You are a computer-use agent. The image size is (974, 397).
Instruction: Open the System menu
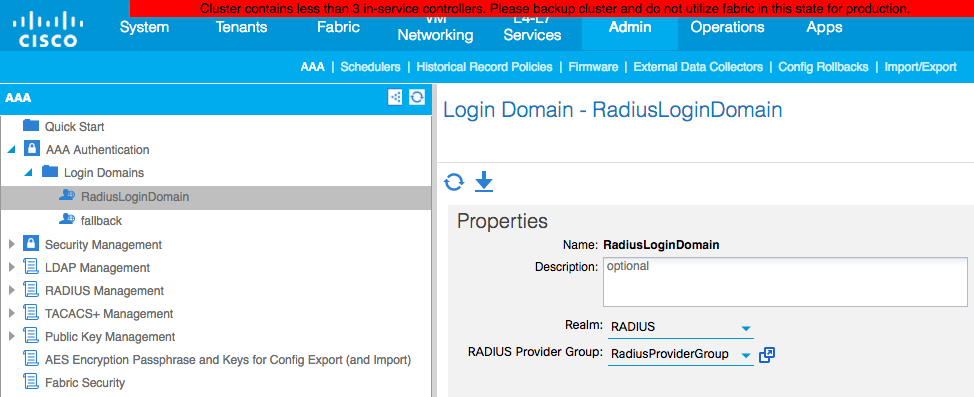pos(144,27)
